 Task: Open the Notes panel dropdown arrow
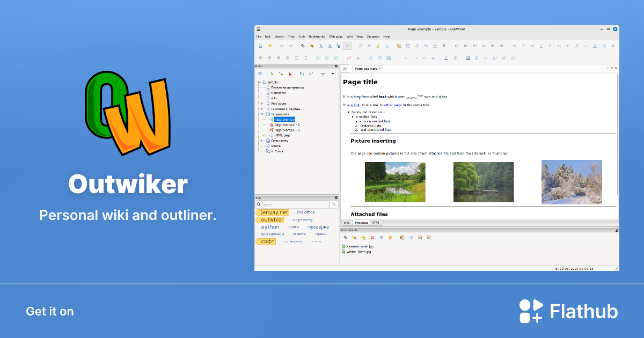pos(333,74)
